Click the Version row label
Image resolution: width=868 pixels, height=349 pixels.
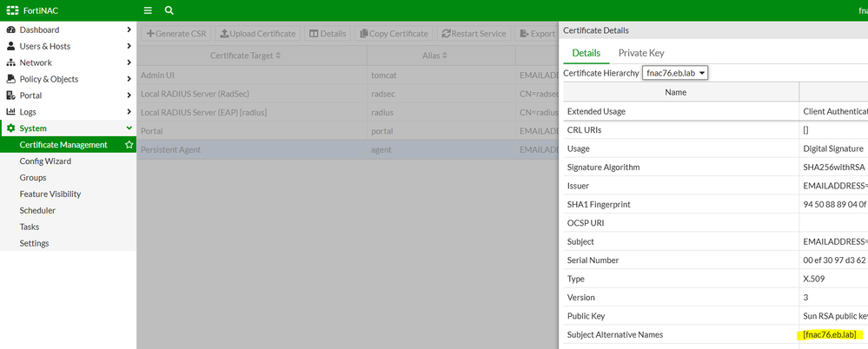(581, 298)
